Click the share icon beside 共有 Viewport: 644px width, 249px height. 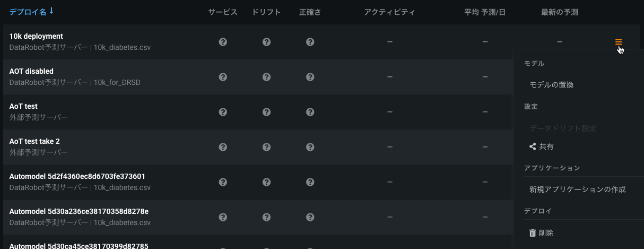point(533,147)
